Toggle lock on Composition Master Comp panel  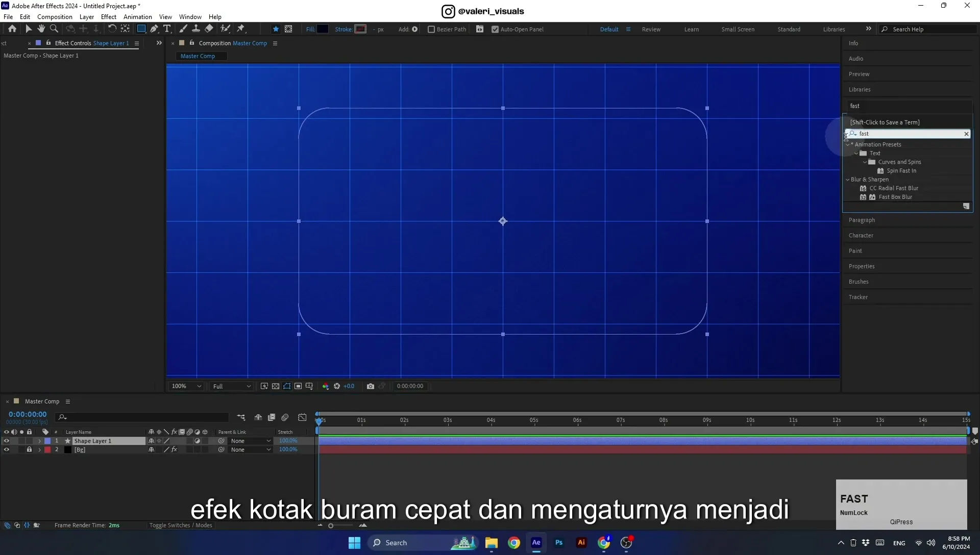192,43
